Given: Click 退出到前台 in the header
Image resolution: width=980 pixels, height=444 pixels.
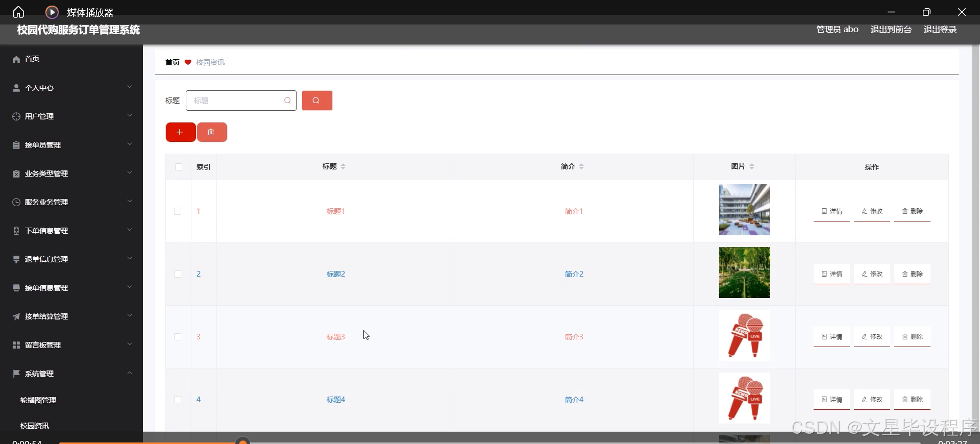Looking at the screenshot, I should (x=891, y=30).
